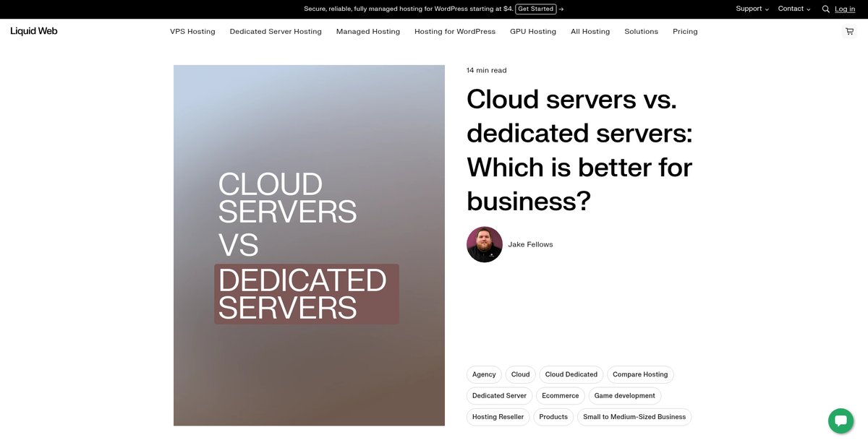Click the article headline text

click(x=579, y=150)
